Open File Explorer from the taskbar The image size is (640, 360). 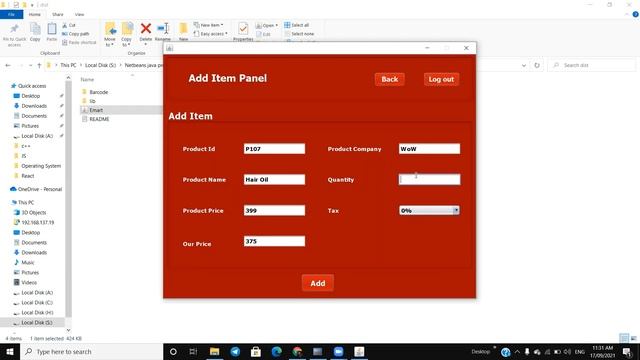pyautogui.click(x=214, y=351)
